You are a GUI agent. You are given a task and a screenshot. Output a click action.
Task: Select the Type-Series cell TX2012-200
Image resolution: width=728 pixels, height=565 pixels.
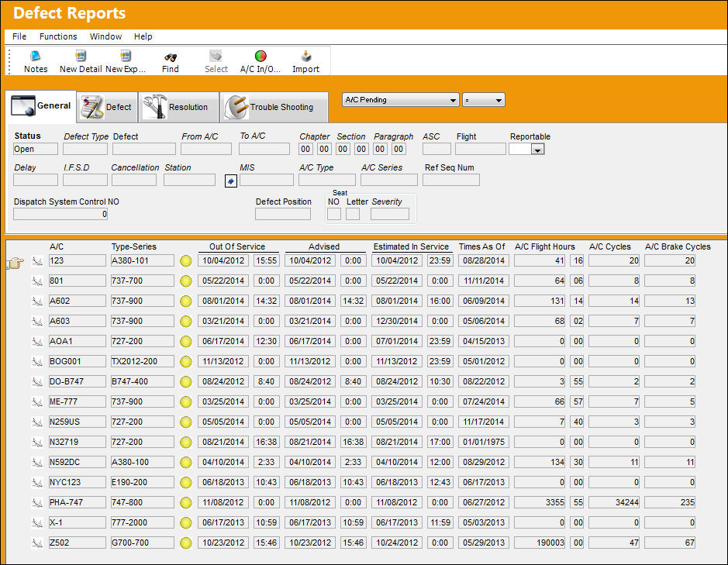(142, 361)
